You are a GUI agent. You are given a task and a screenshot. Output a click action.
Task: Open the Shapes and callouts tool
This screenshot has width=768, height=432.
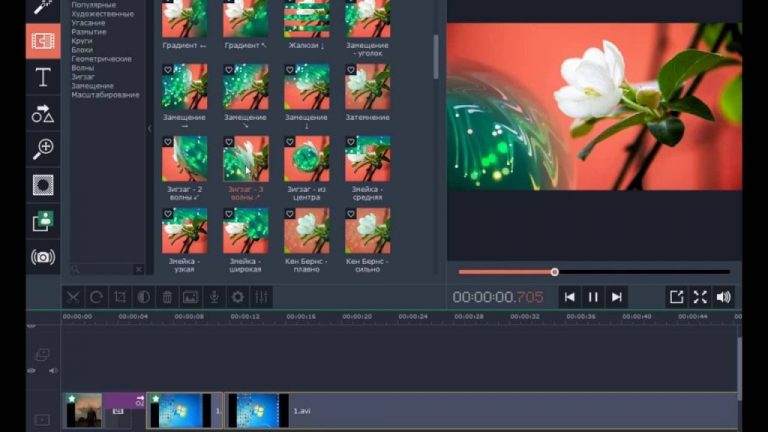pos(43,113)
